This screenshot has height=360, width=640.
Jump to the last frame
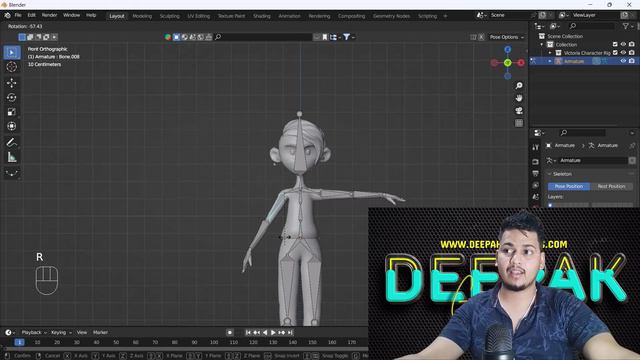click(290, 333)
